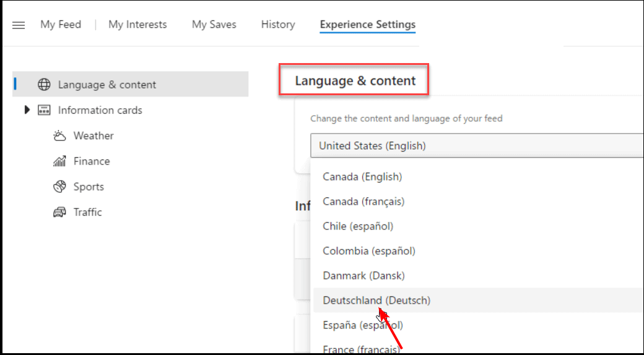Viewport: 644px width, 355px height.
Task: Open the hamburger menu icon
Action: [19, 25]
